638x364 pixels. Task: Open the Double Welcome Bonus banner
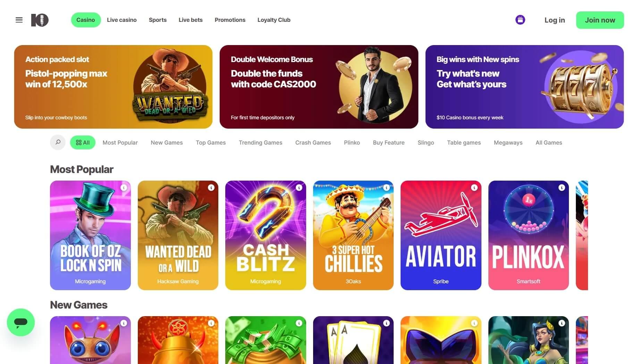319,87
